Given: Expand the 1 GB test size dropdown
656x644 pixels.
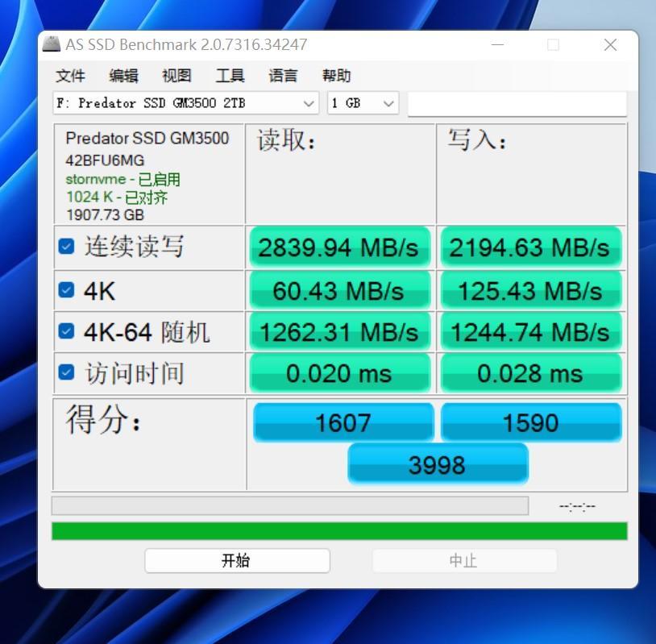Looking at the screenshot, I should [x=363, y=103].
